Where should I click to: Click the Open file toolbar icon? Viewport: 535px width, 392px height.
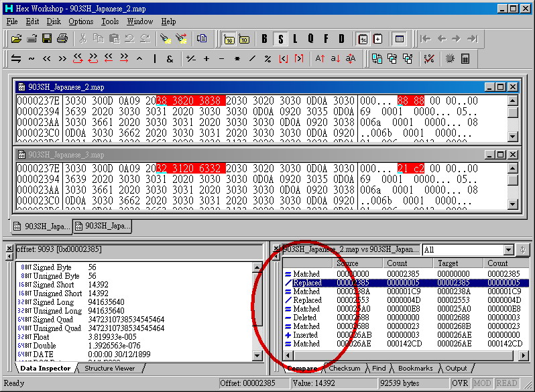click(x=16, y=38)
